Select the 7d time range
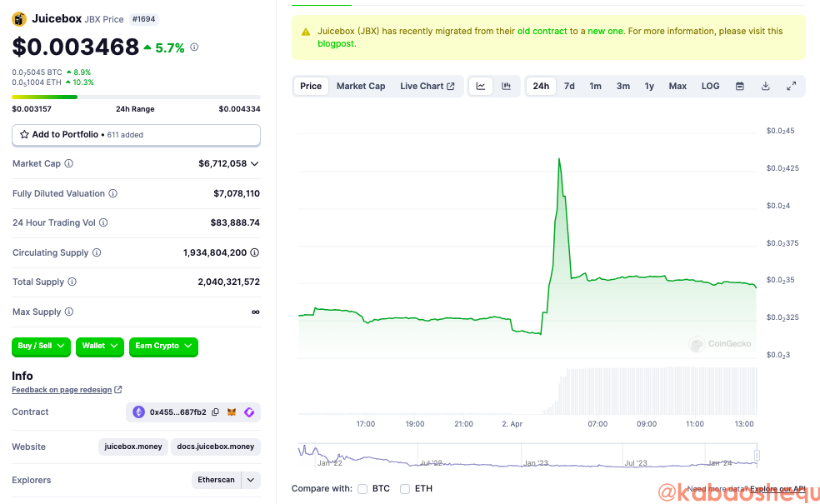This screenshot has height=504, width=820. click(569, 87)
